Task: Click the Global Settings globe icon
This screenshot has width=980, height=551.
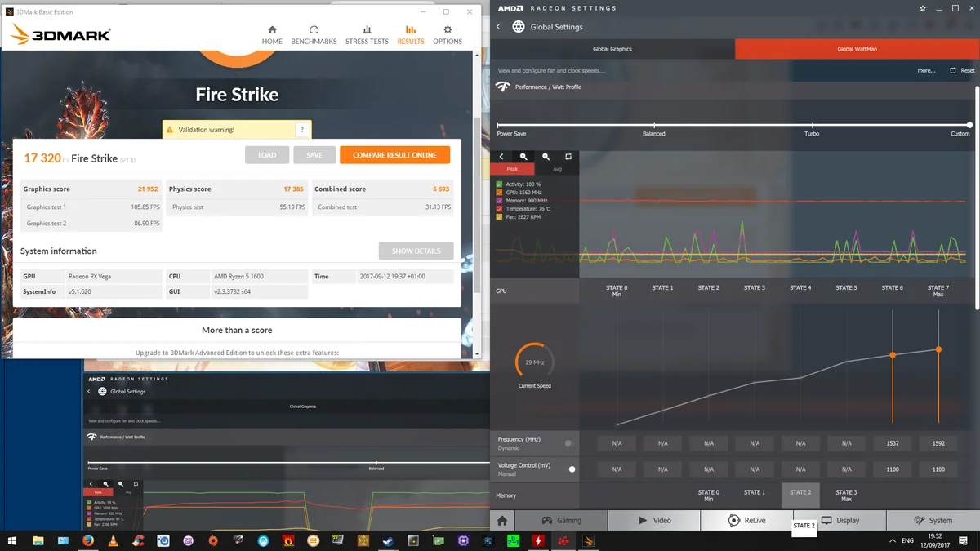Action: click(x=519, y=27)
